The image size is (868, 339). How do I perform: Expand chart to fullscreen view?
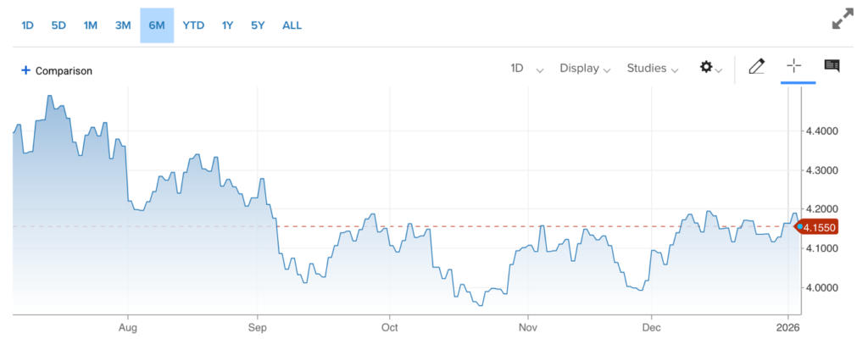tap(842, 20)
